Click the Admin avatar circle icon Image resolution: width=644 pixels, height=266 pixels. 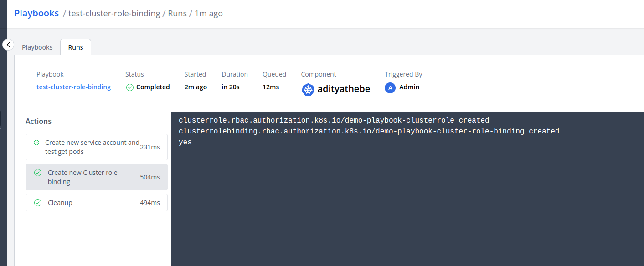390,88
